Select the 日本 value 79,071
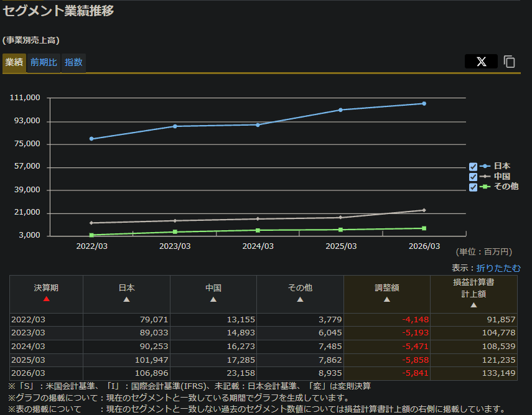 click(154, 320)
